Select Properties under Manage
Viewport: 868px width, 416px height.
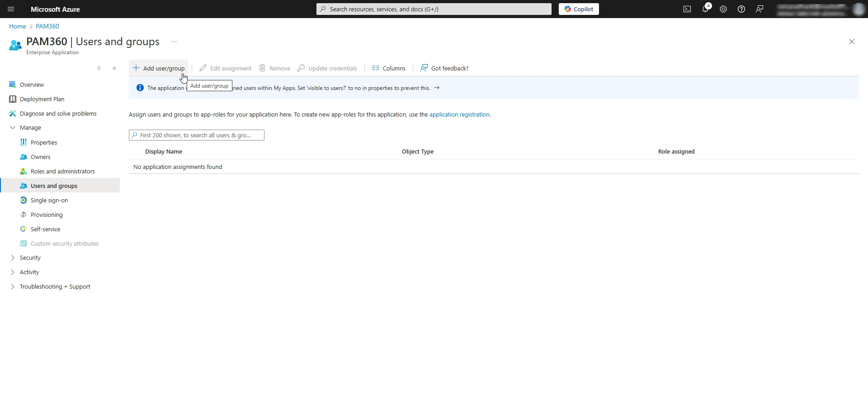point(44,142)
